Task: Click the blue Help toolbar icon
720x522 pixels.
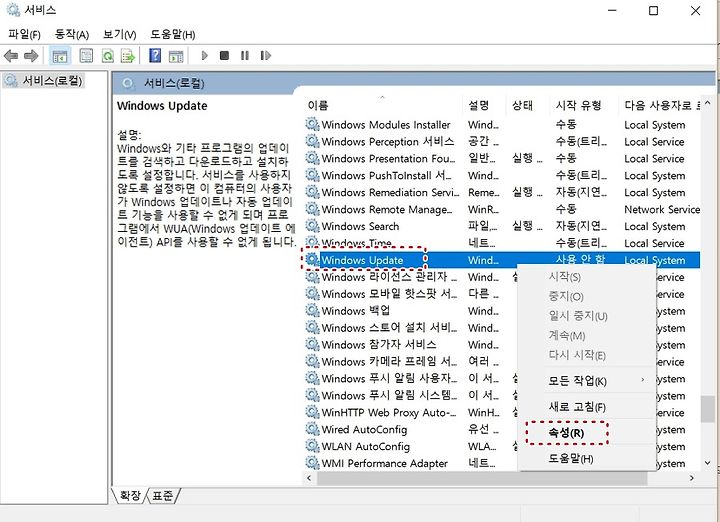Action: [x=155, y=56]
